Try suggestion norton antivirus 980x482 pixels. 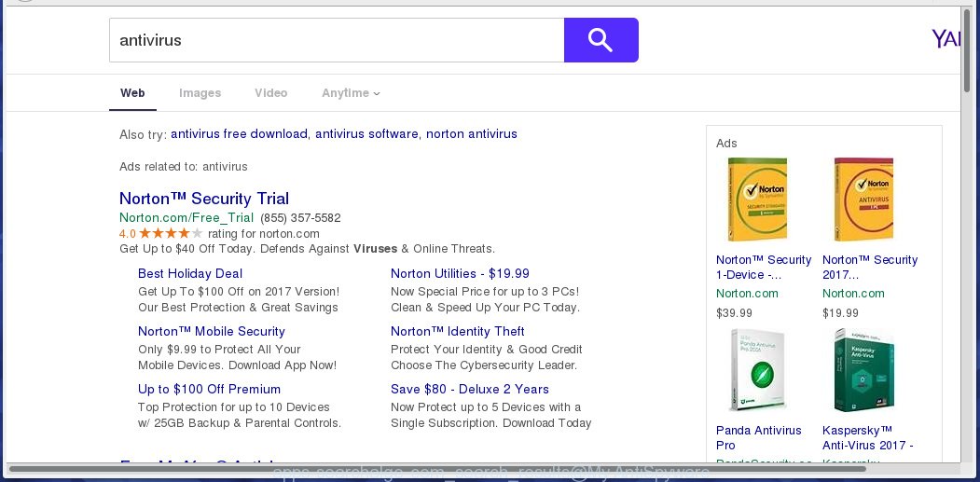click(472, 133)
